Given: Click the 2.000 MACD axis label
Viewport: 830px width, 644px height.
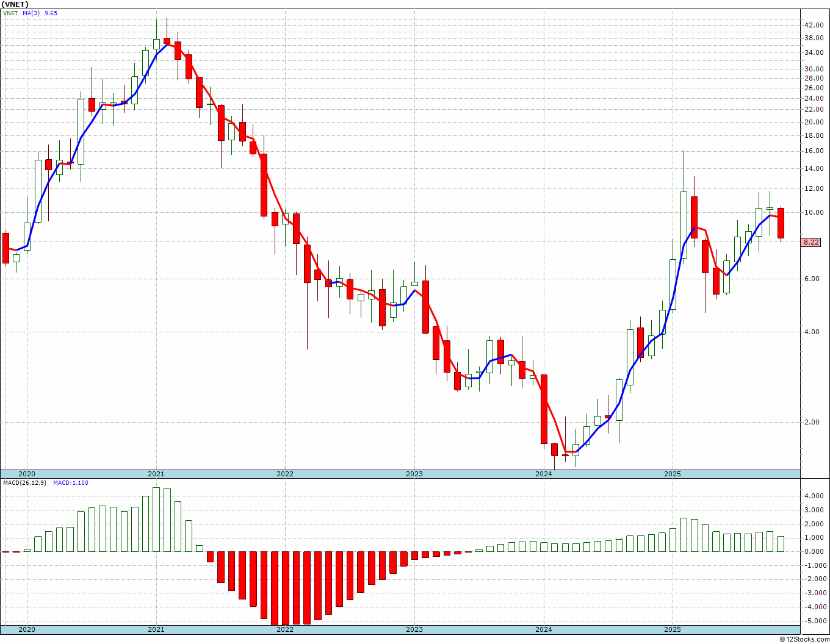Looking at the screenshot, I should (x=814, y=524).
